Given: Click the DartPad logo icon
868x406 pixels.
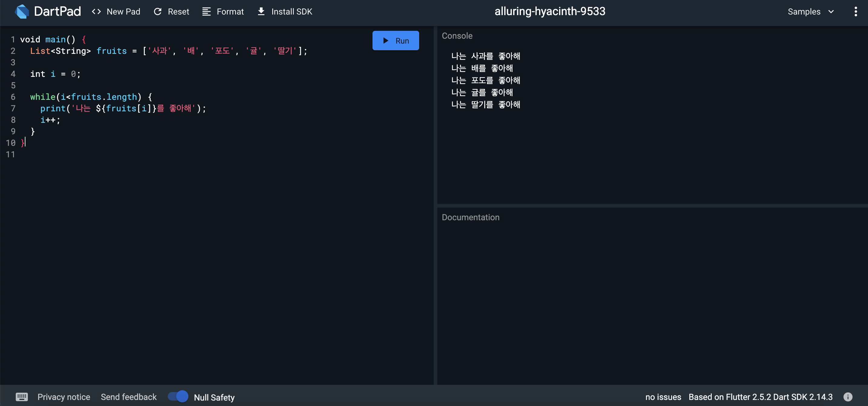Looking at the screenshot, I should point(22,11).
